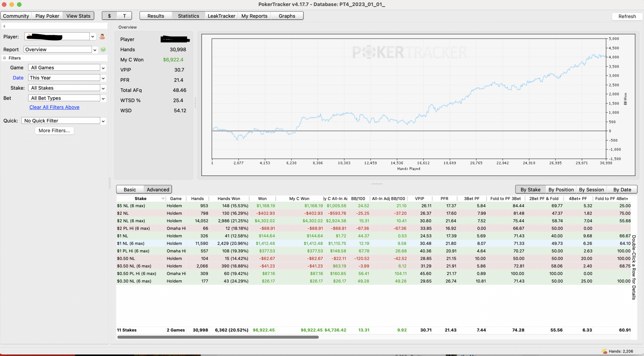The width and height of the screenshot is (644, 356).
Task: Open the Player name dropdown
Action: coord(93,37)
